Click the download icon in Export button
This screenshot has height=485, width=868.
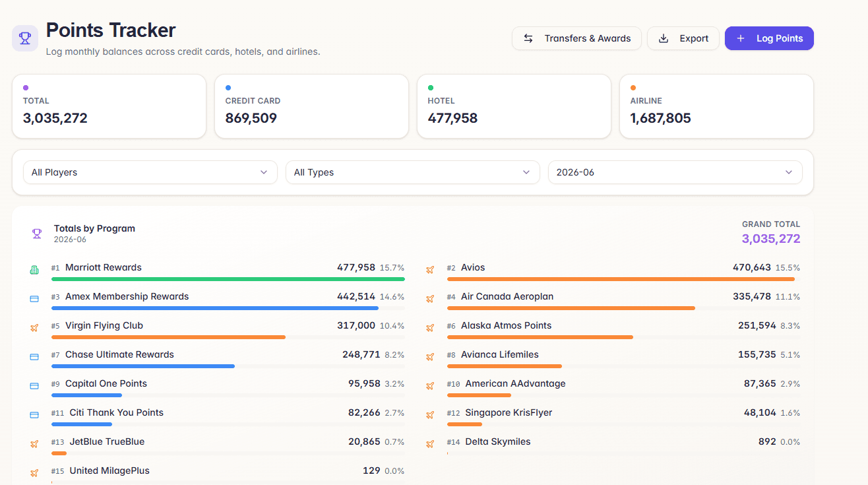(x=664, y=38)
